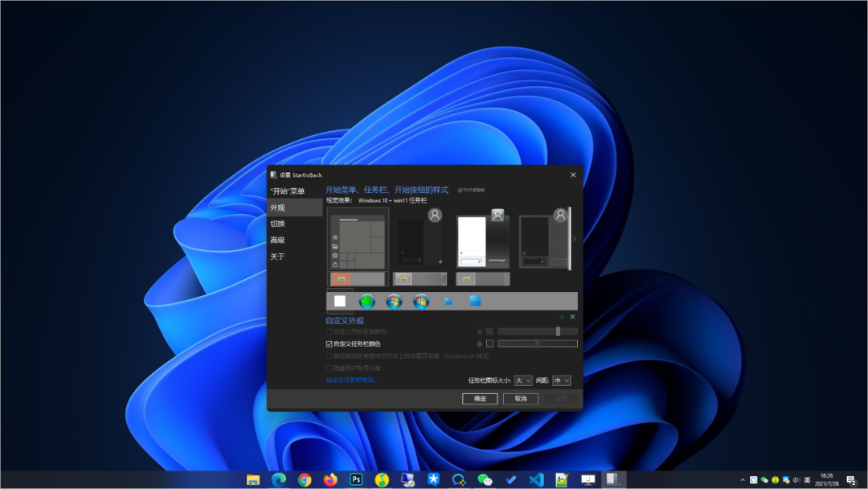
Task: Expand more styles with the right chevron arrow
Action: [574, 239]
